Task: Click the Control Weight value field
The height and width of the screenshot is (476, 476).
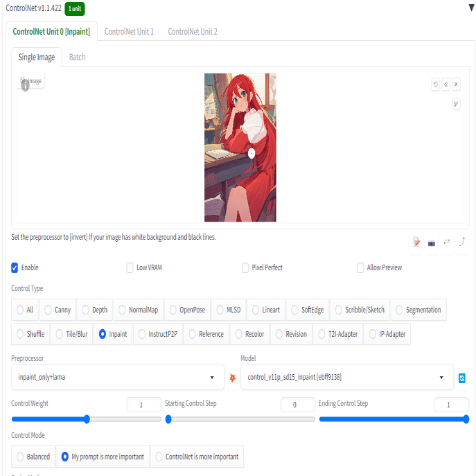Action: pyautogui.click(x=144, y=405)
